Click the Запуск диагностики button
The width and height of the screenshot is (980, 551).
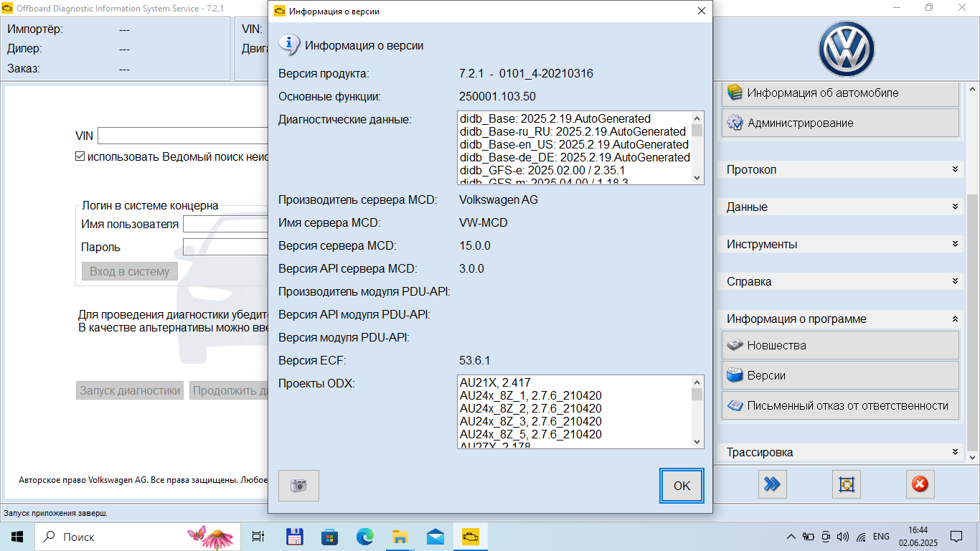pos(130,390)
